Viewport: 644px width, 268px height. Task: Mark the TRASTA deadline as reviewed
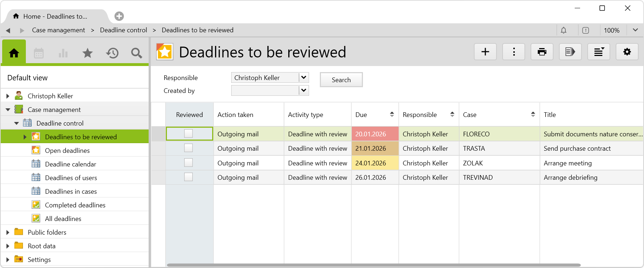pos(188,148)
